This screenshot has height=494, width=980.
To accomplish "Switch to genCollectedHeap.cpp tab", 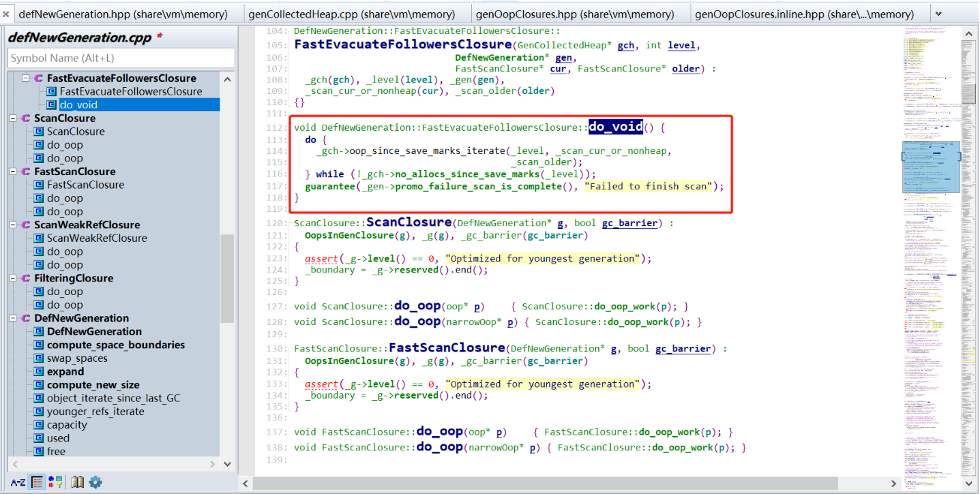I will coord(351,14).
